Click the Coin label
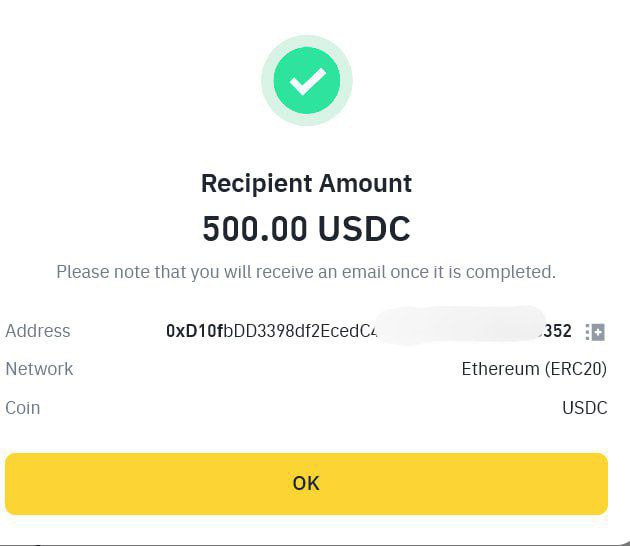The width and height of the screenshot is (630, 546). [23, 408]
